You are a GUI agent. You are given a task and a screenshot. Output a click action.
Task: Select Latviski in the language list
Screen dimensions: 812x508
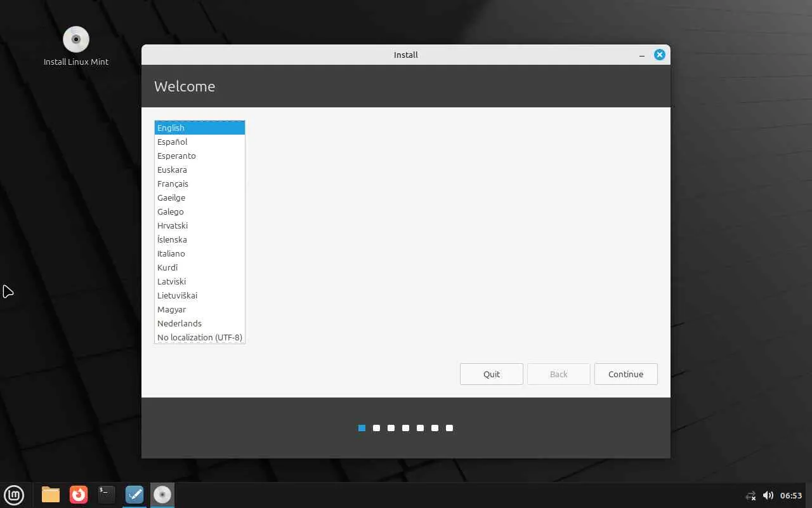click(x=200, y=281)
